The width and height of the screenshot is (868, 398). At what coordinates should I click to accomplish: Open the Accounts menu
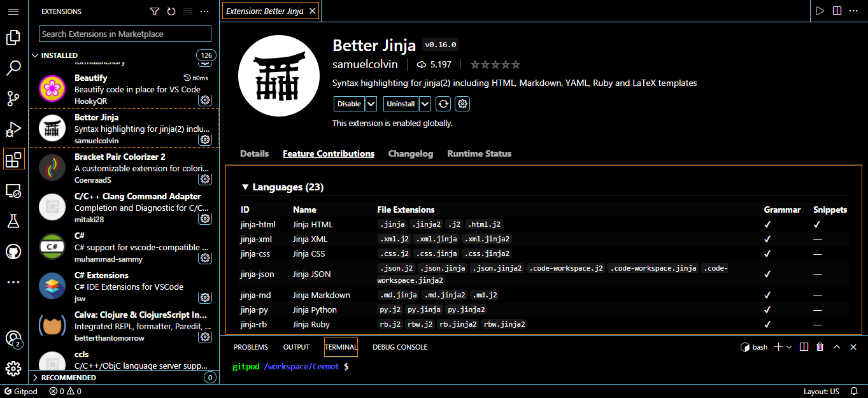click(x=13, y=338)
